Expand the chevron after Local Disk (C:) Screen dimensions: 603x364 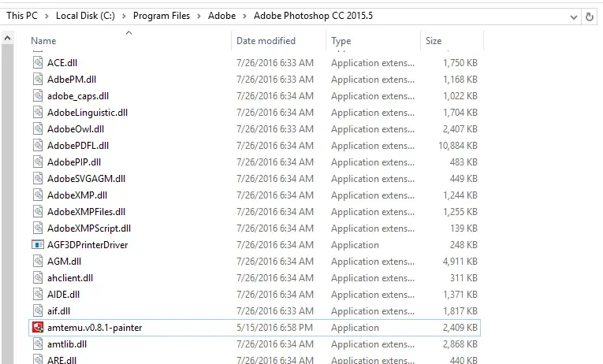(124, 16)
